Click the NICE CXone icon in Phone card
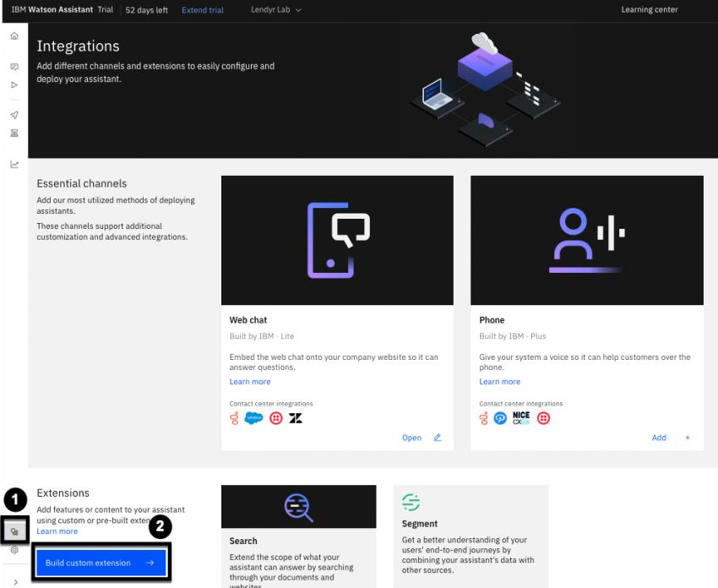The width and height of the screenshot is (718, 588). click(x=521, y=417)
